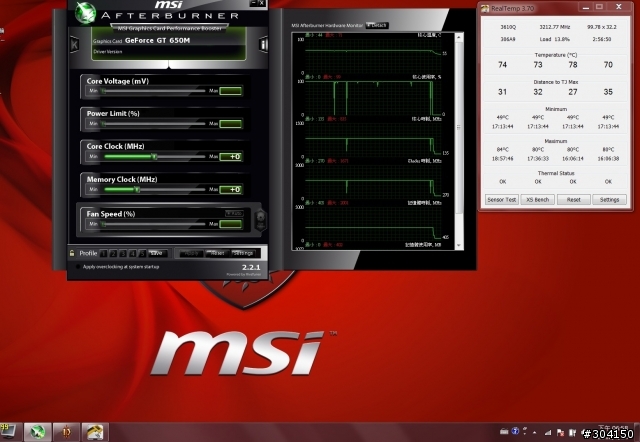The width and height of the screenshot is (640, 442).
Task: Click the Memory Clock +0 value field
Action: pyautogui.click(x=231, y=189)
